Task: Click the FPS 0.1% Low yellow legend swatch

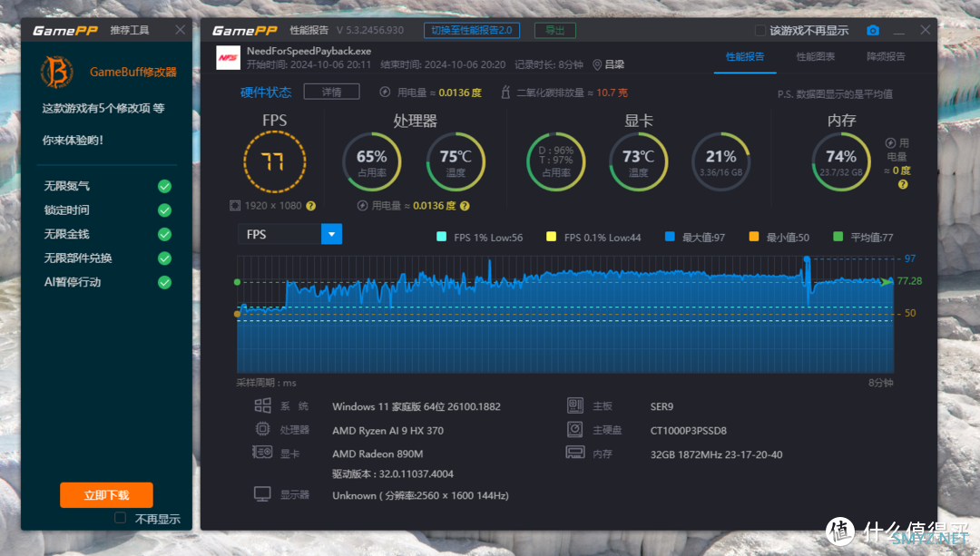Action: [x=552, y=236]
